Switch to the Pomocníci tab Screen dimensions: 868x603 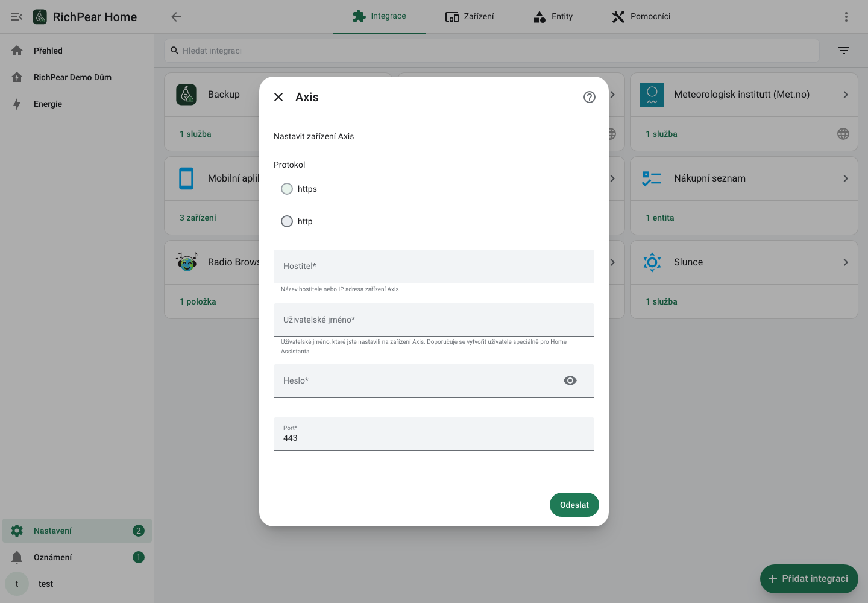[x=641, y=16]
